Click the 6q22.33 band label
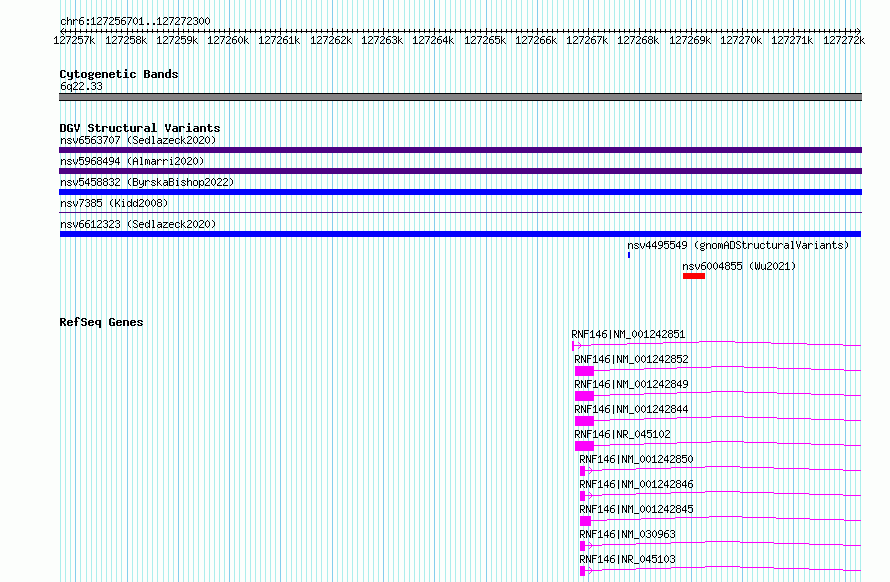The image size is (890, 582). pyautogui.click(x=81, y=86)
